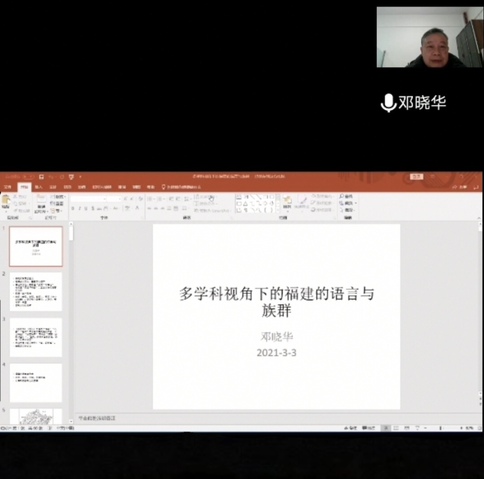484x479 pixels.
Task: Click the Find button in editing group
Action: point(346,196)
